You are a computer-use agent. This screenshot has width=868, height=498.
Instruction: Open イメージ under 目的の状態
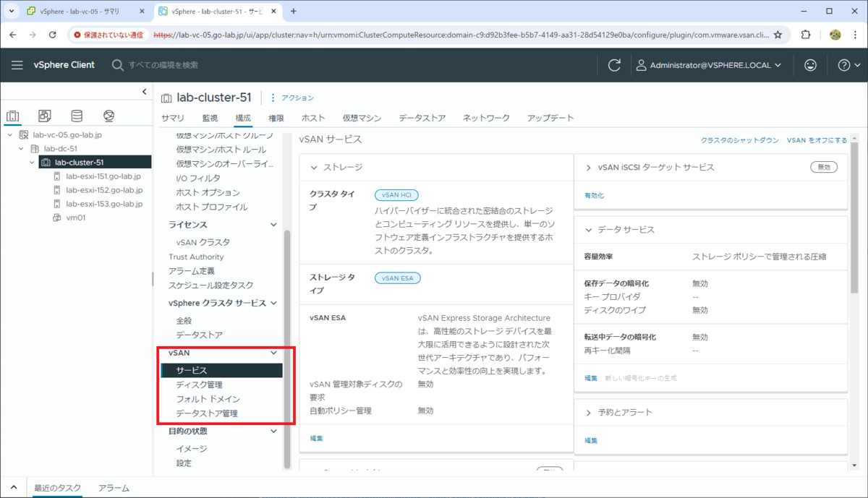(x=191, y=449)
